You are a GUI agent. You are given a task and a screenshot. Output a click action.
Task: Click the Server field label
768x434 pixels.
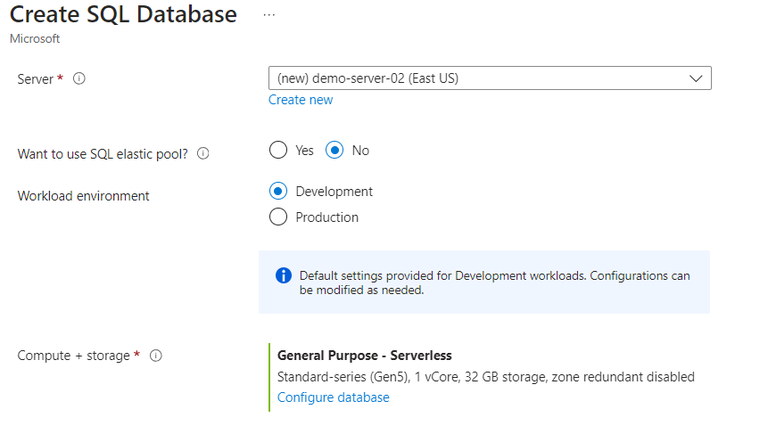36,78
